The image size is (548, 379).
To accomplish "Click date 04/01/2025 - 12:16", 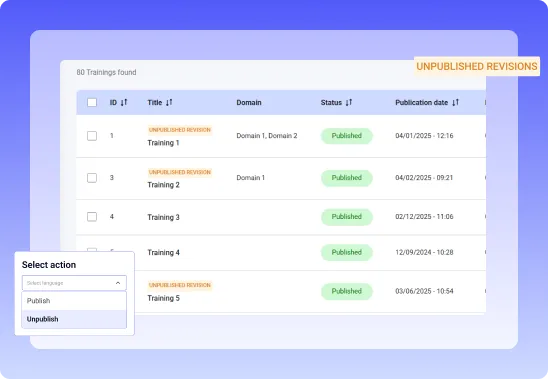I will pos(424,136).
